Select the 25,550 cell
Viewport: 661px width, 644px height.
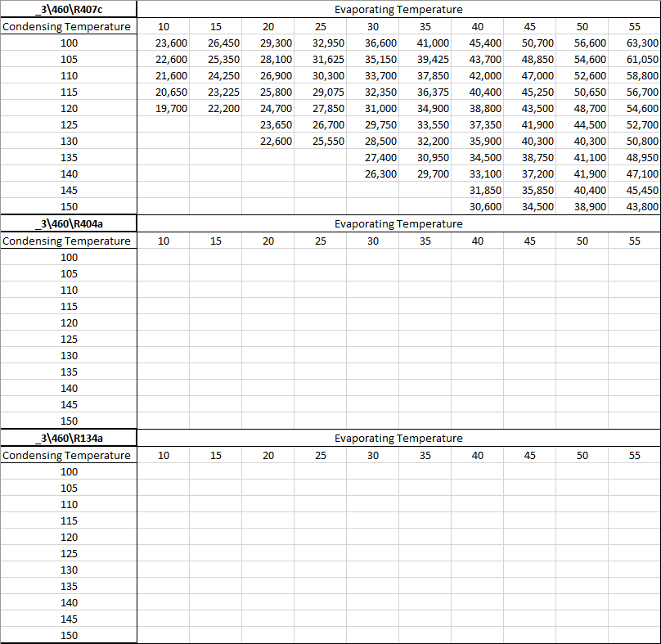(320, 142)
